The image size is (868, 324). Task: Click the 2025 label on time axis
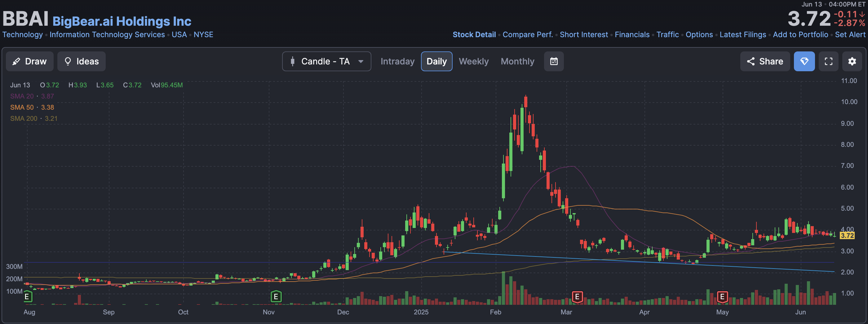pyautogui.click(x=421, y=312)
